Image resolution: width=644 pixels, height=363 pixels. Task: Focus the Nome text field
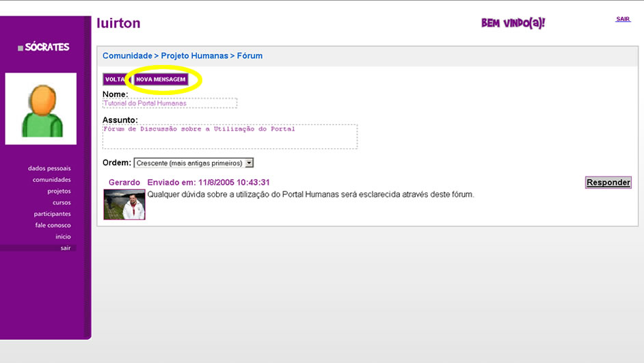[x=170, y=103]
